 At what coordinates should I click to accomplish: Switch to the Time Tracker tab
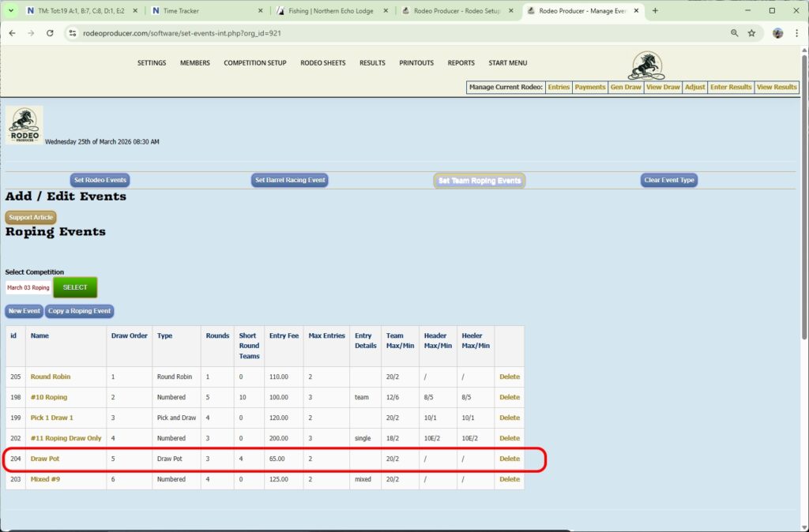(x=205, y=11)
